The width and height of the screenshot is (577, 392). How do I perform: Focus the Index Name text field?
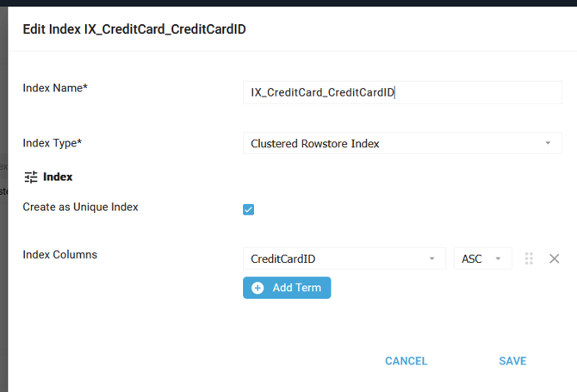(402, 92)
